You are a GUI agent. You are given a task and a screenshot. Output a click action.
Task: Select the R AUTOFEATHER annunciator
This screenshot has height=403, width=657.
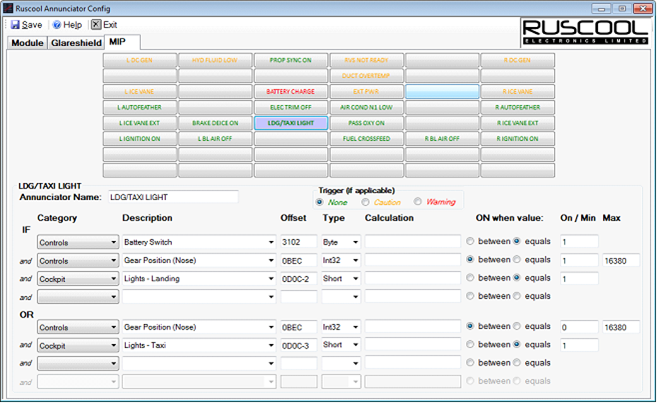point(517,108)
